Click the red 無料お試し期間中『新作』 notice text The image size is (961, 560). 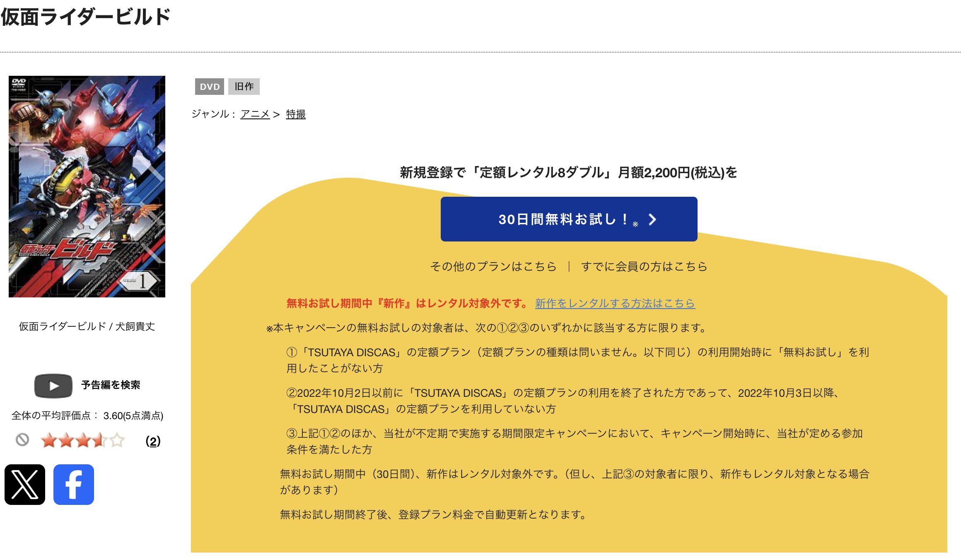tap(408, 303)
